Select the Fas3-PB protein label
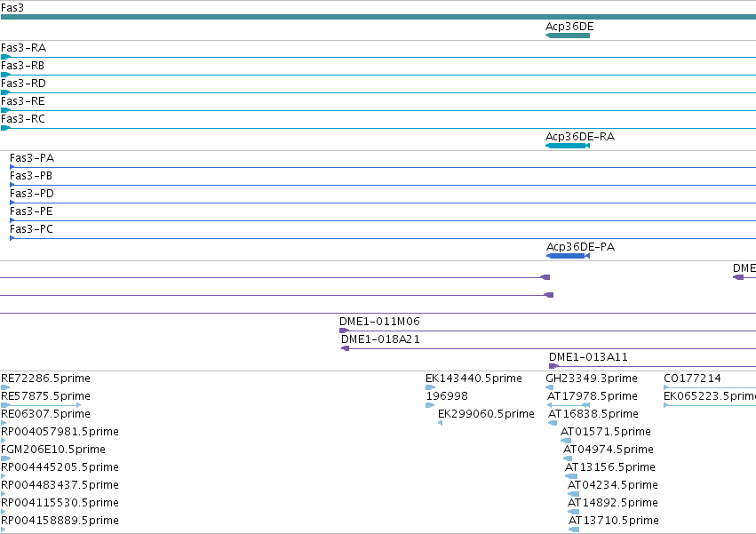This screenshot has width=756, height=534. (x=31, y=176)
